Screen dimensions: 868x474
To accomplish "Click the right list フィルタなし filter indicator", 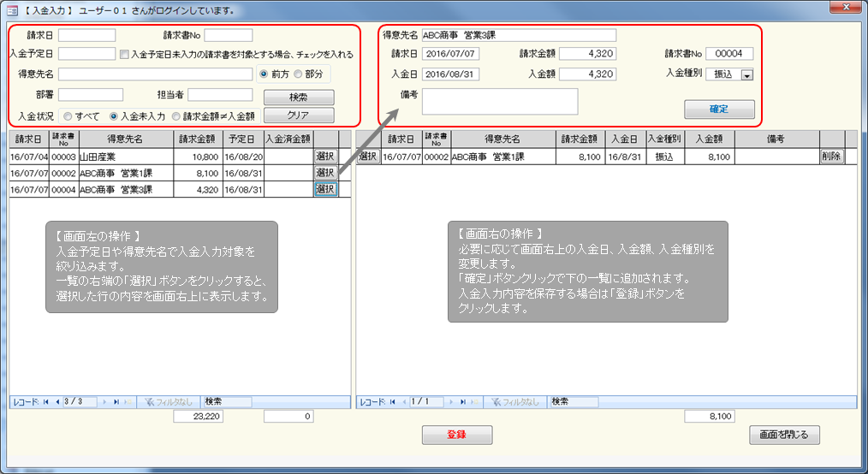I will click(516, 401).
